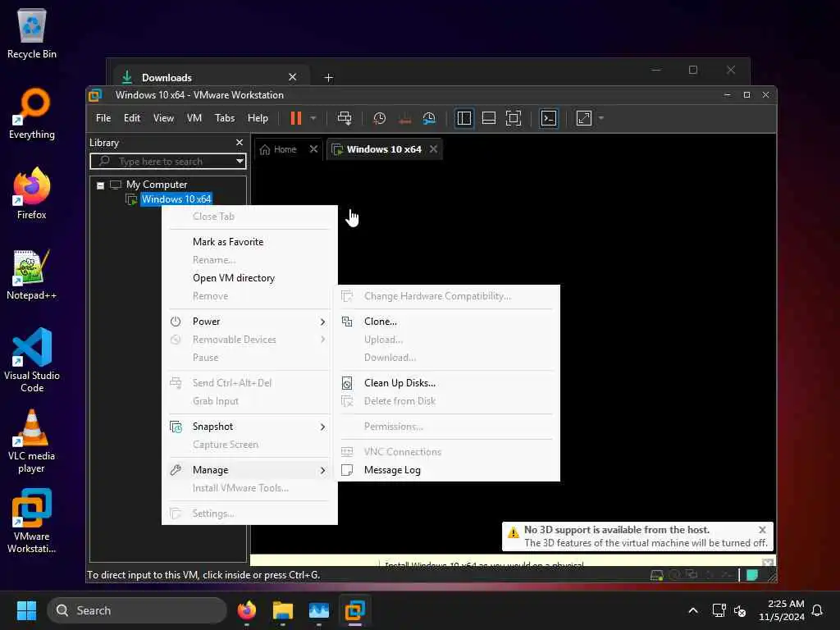Screen dimensions: 840x630
Task: Open the Edit menu
Action: (x=132, y=118)
